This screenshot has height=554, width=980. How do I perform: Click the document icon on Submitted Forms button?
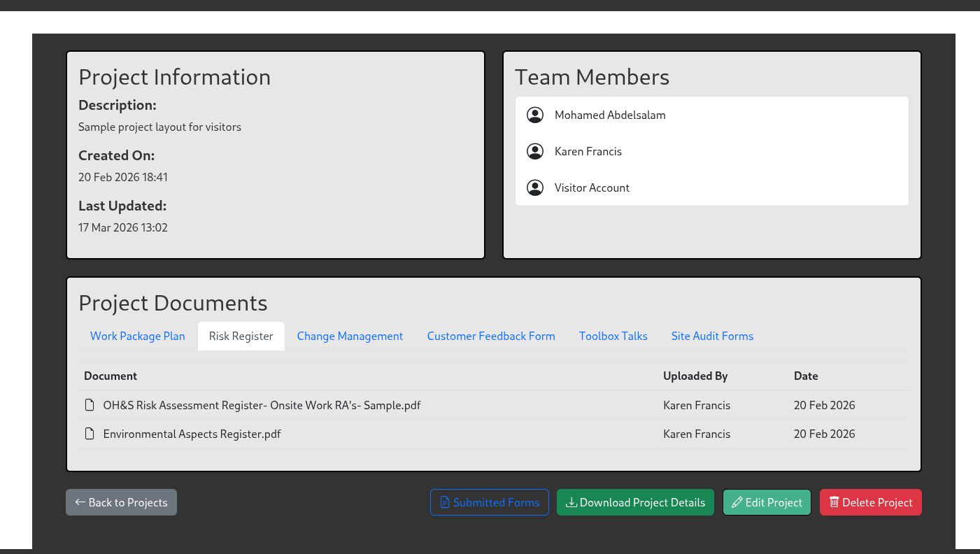click(445, 502)
